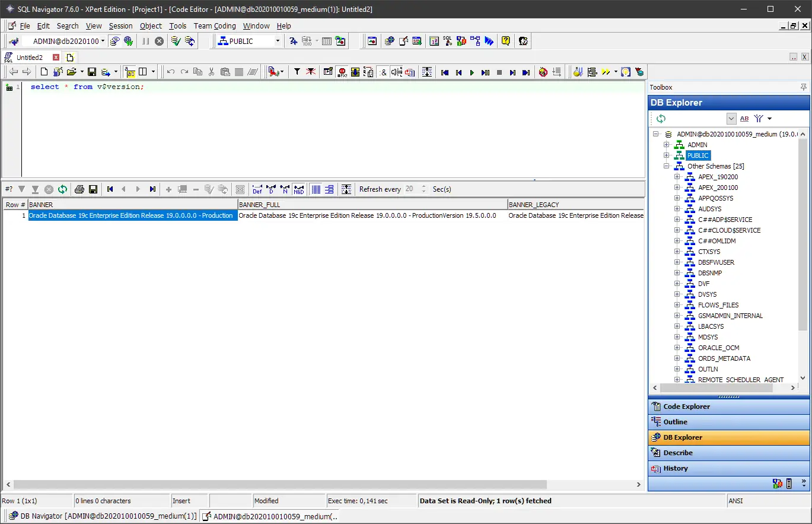Image resolution: width=812 pixels, height=524 pixels.
Task: Click the skip to first statement icon
Action: pos(445,72)
